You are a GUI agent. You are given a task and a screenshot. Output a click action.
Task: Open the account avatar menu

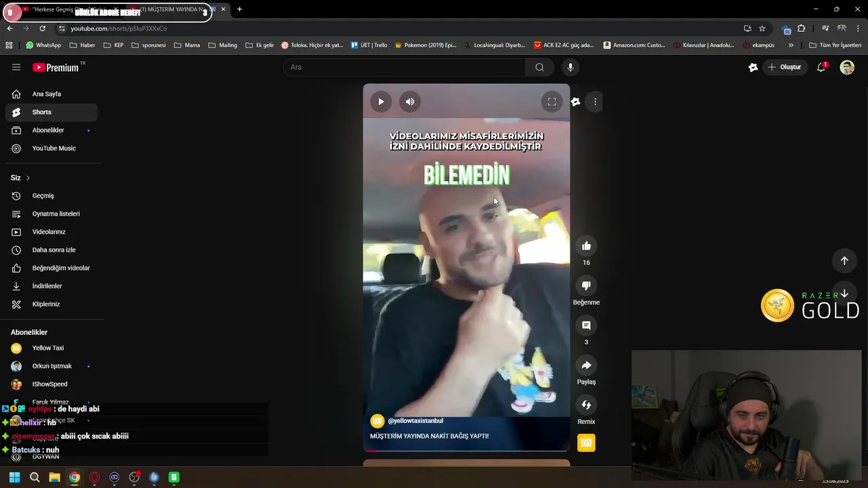(x=847, y=67)
